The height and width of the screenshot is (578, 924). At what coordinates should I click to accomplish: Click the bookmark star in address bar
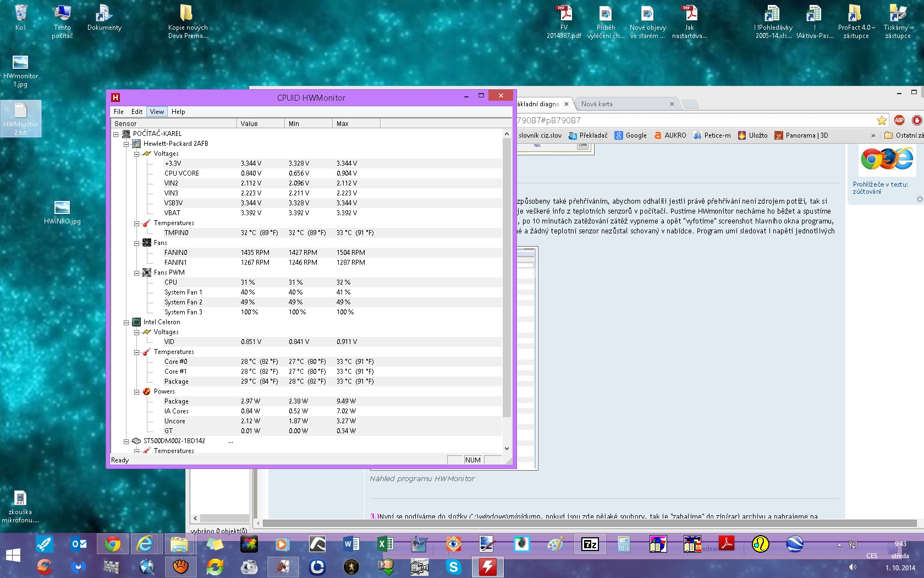coord(882,120)
